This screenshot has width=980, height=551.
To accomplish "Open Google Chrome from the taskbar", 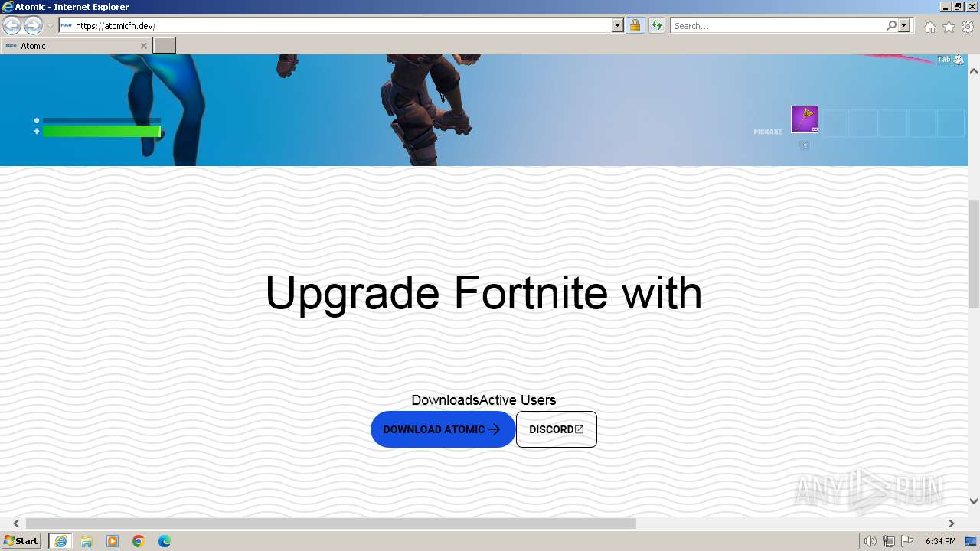I will 139,541.
